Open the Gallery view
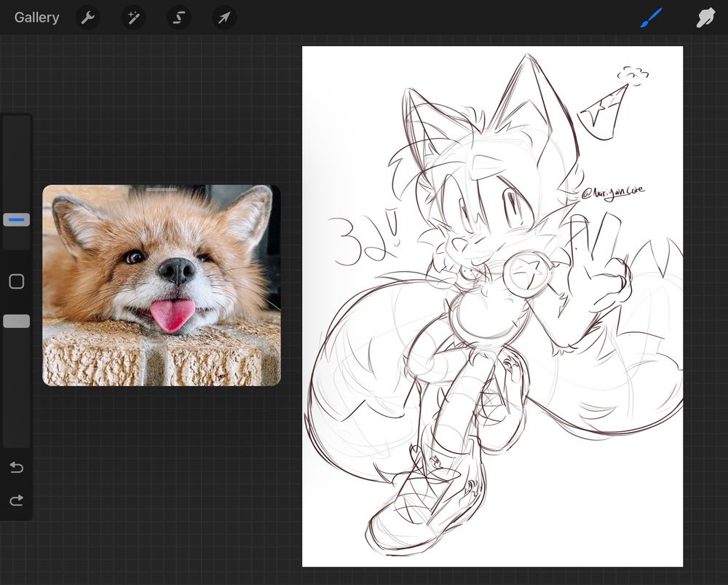728x585 pixels. tap(36, 17)
